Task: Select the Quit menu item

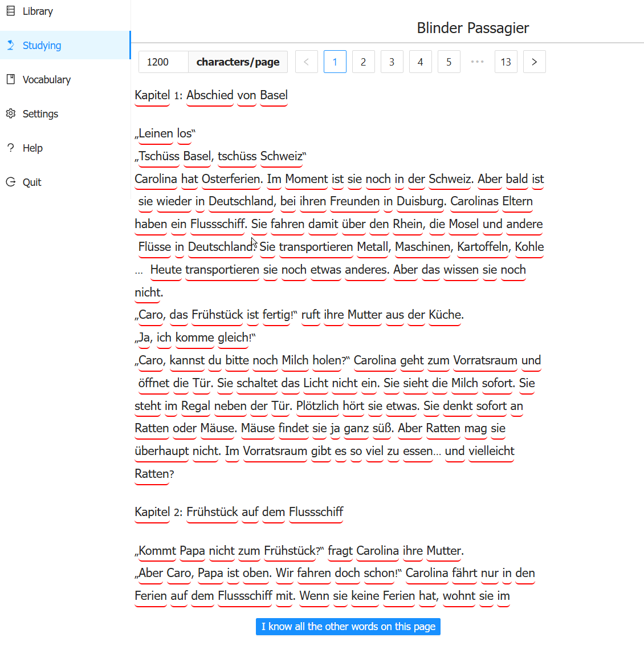Action: coord(66,182)
